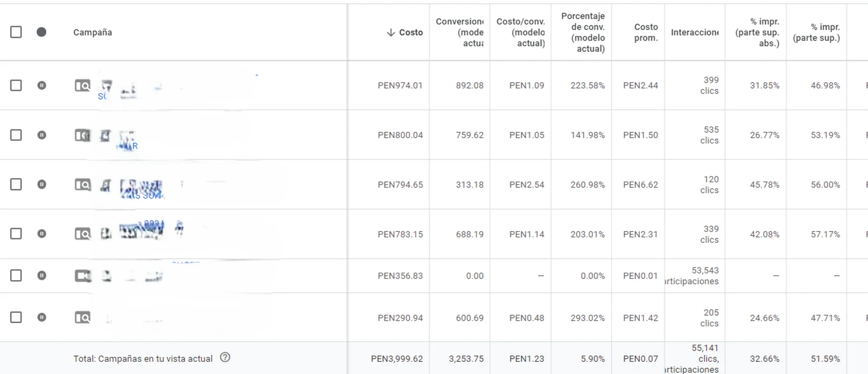
Task: Click the pause icon on the second campaign row
Action: 42,135
